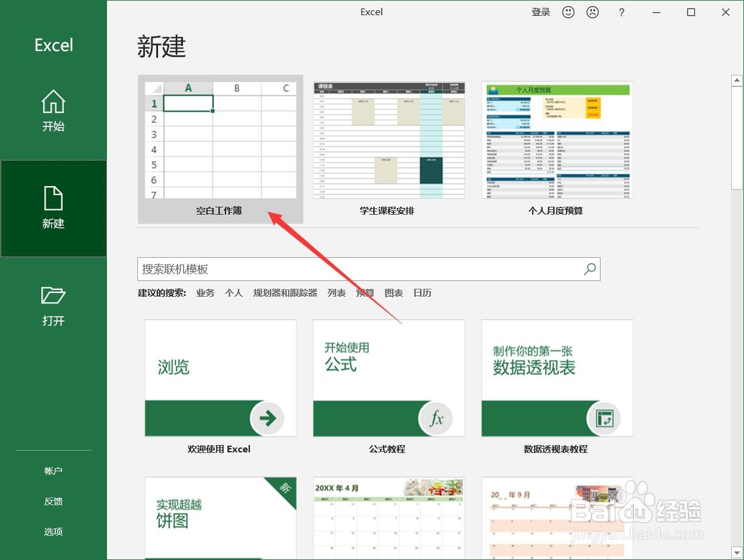Click the scrollbar up arrow
Image resolution: width=744 pixels, height=560 pixels.
coord(737,80)
